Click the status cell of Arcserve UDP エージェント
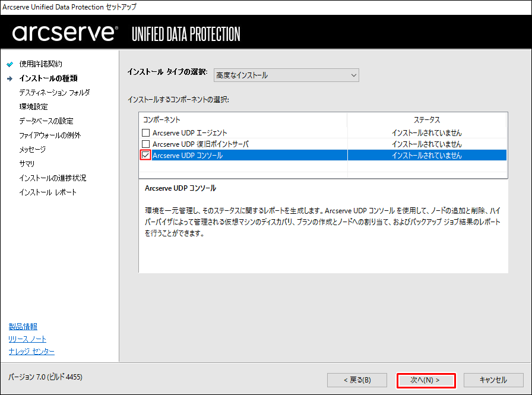The height and width of the screenshot is (395, 532). [427, 132]
